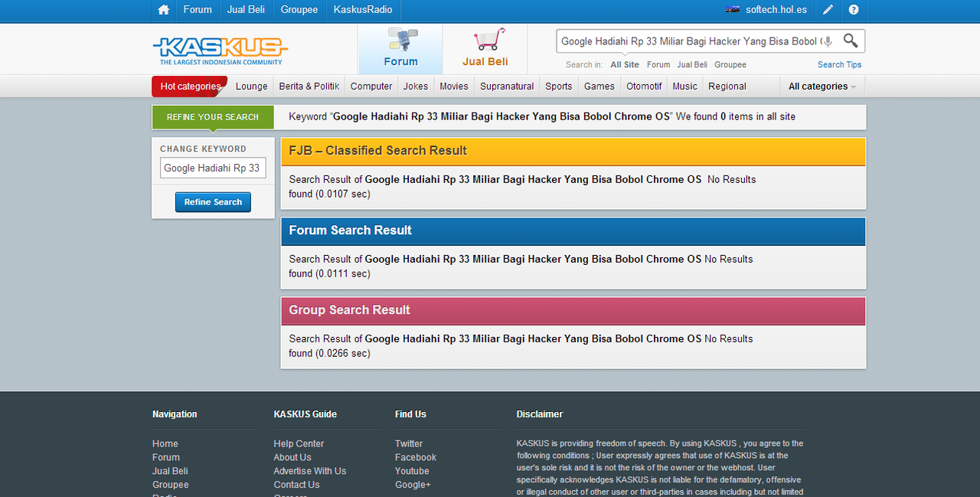Image resolution: width=980 pixels, height=497 pixels.
Task: Open the Lounge category
Action: point(252,87)
